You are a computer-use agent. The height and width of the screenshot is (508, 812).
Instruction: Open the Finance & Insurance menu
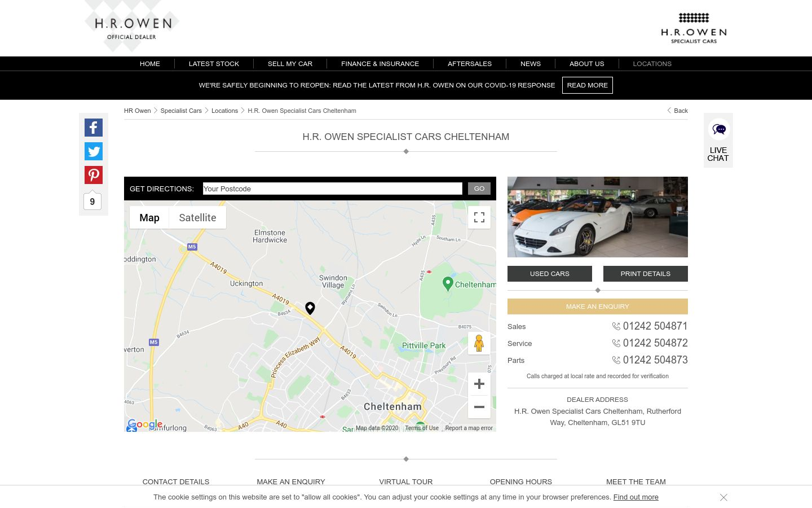[x=380, y=64]
